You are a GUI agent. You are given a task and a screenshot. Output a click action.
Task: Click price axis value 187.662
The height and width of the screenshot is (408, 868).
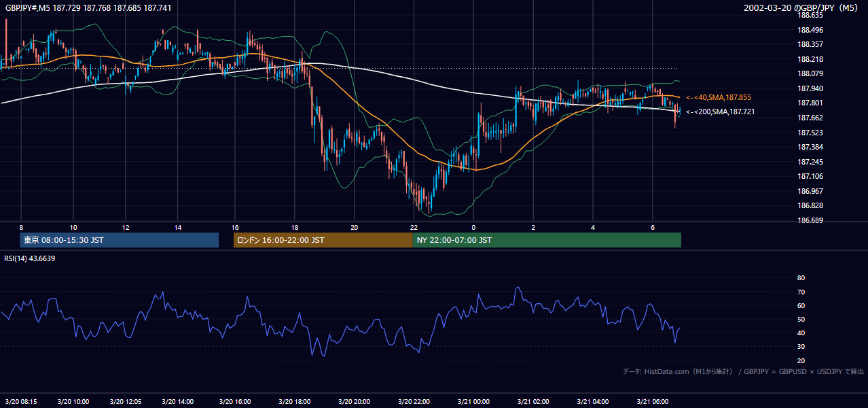(x=810, y=118)
